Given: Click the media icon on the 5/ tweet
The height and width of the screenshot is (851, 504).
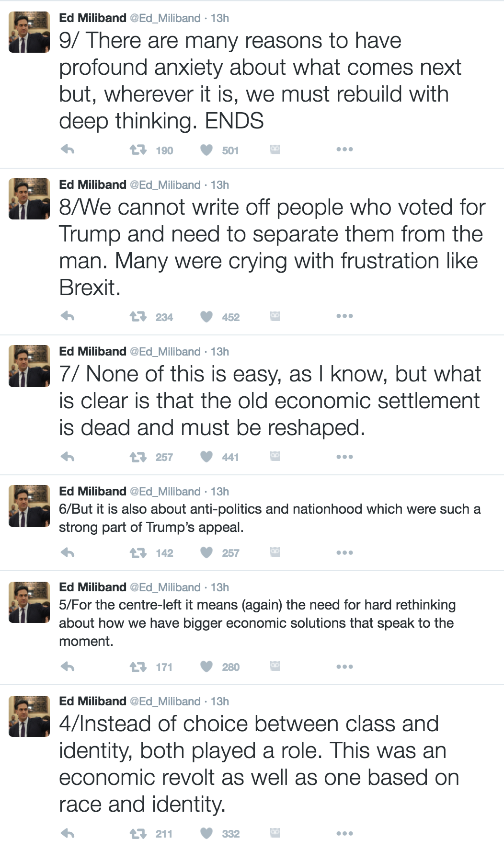Looking at the screenshot, I should tap(275, 666).
